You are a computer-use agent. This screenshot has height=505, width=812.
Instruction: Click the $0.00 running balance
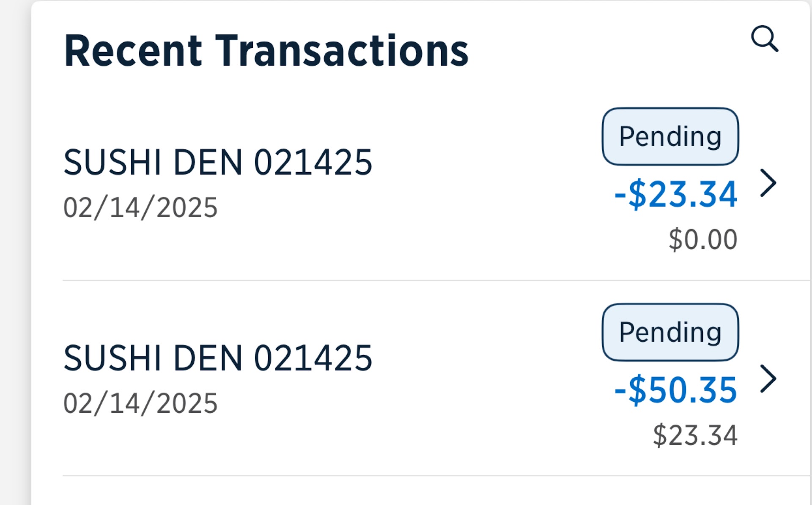[x=703, y=240]
